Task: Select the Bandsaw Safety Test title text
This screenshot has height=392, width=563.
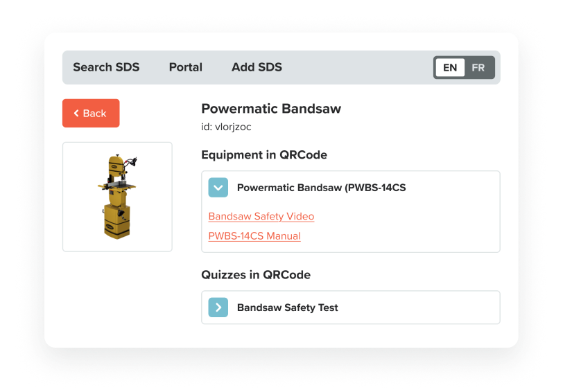Action: [288, 308]
